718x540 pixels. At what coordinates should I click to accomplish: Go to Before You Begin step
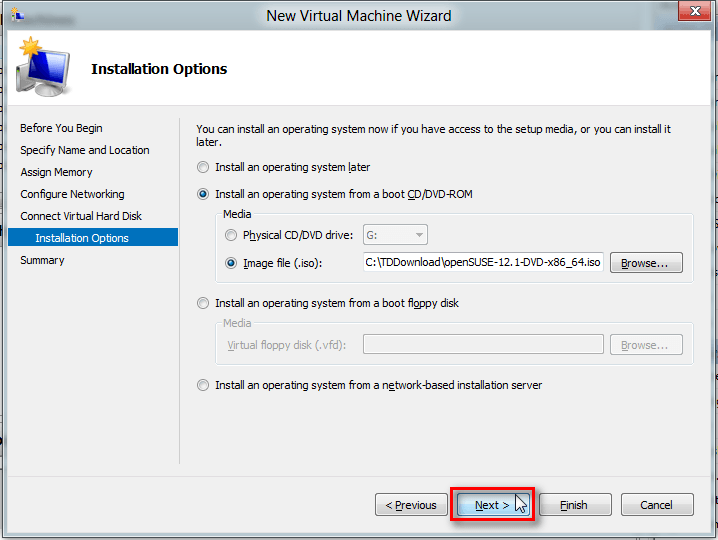[61, 128]
